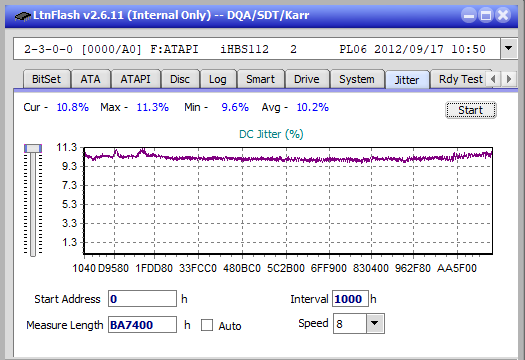Start the jitter measurement

pyautogui.click(x=471, y=110)
